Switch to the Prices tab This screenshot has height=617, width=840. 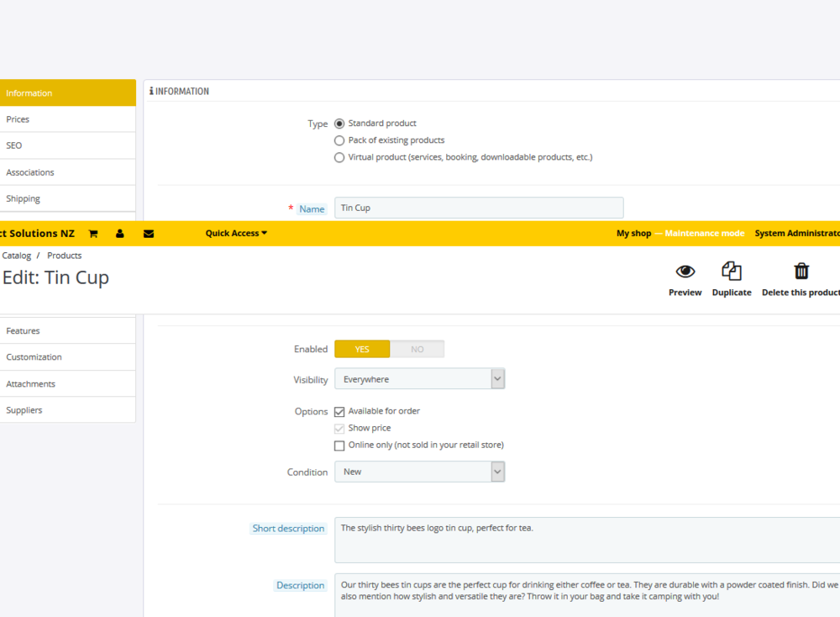pos(19,119)
